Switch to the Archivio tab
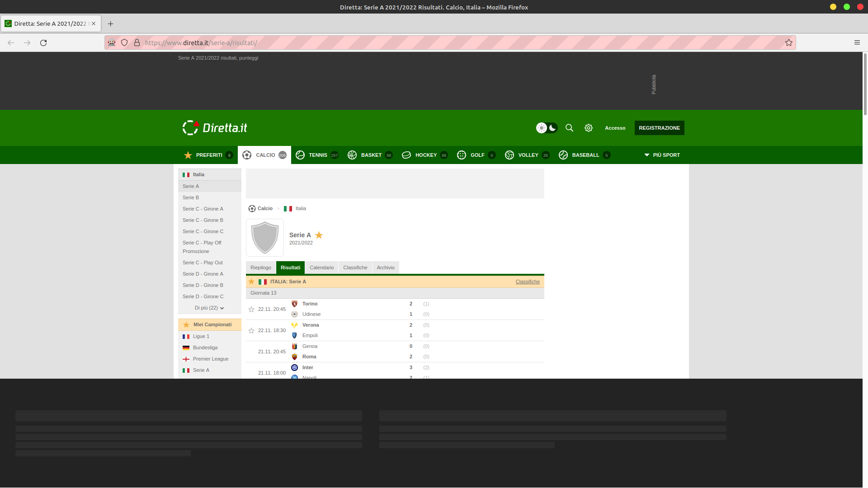 386,267
